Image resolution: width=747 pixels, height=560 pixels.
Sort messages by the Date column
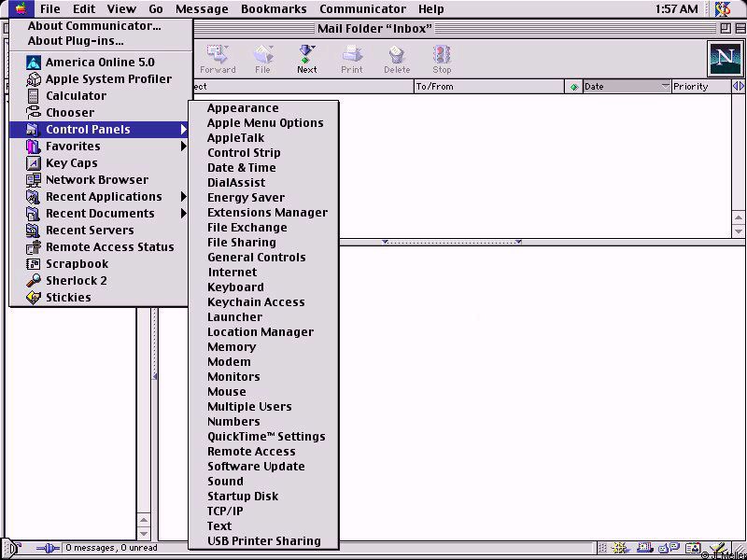[x=620, y=86]
